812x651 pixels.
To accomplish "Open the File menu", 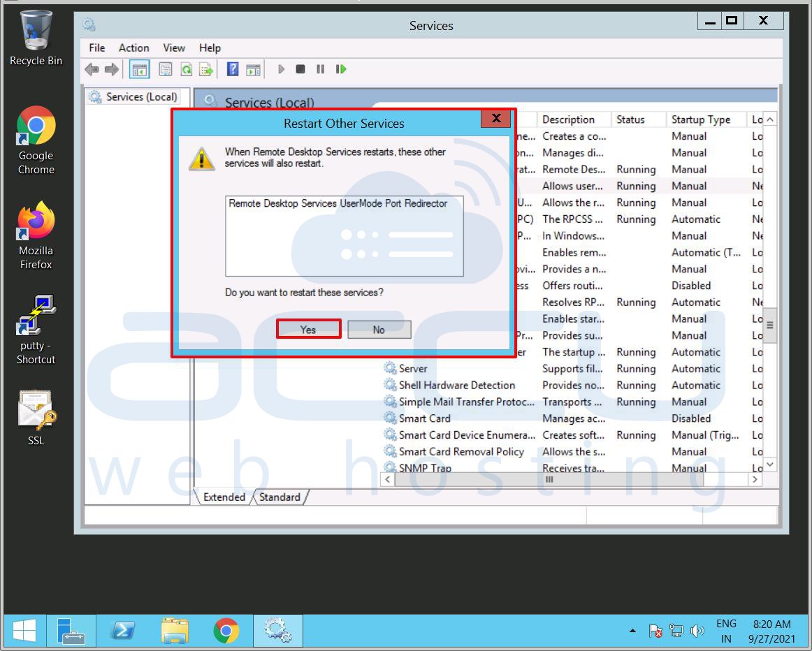I will [x=97, y=47].
